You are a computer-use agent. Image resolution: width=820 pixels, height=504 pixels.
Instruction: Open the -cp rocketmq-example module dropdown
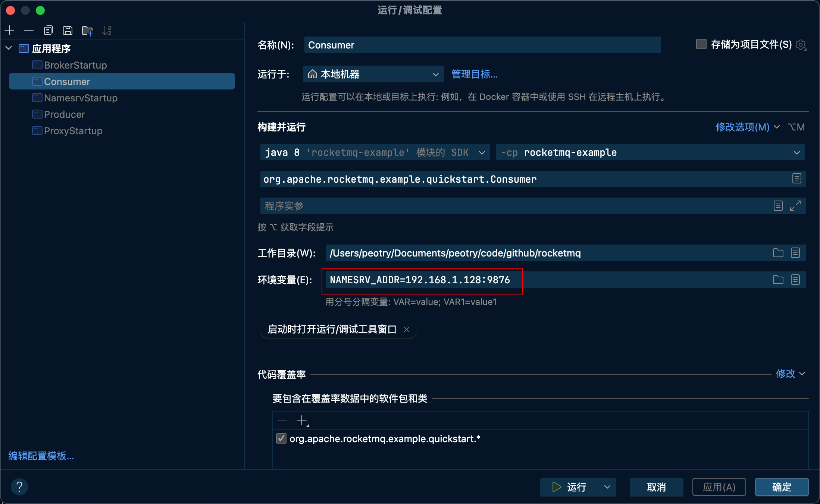click(x=650, y=152)
